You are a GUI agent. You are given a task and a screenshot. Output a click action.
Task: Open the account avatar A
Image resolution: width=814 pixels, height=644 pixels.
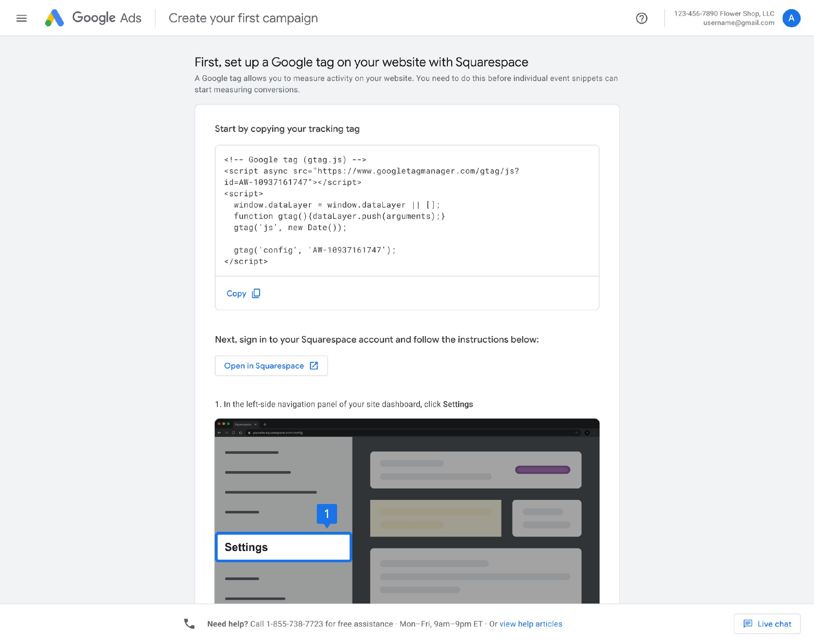pos(791,18)
